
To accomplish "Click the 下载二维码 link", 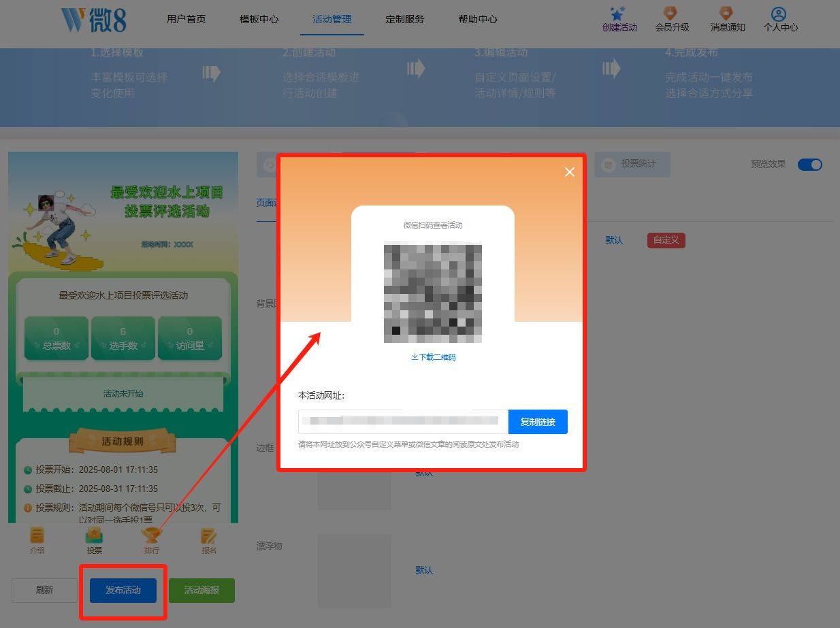I will click(434, 357).
